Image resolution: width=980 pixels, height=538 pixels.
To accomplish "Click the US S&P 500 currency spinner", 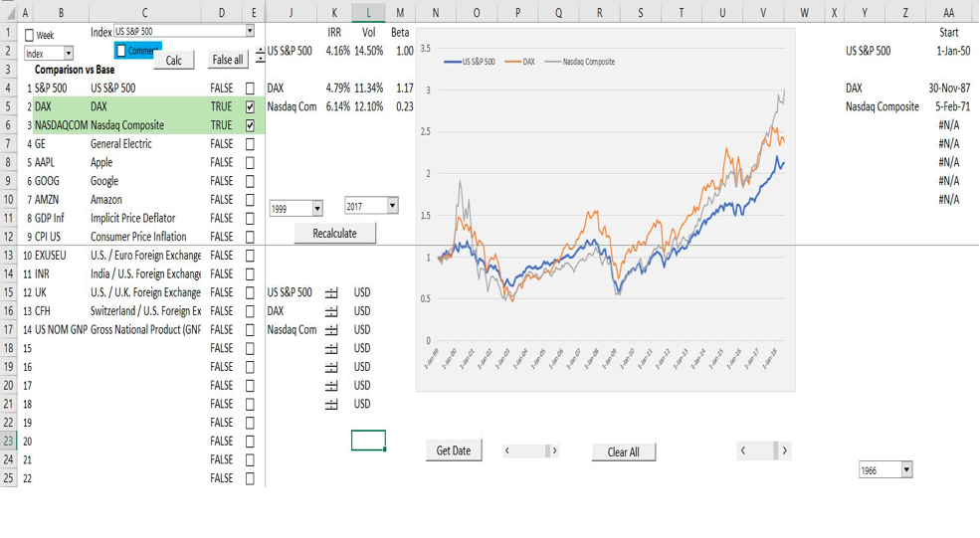I will (331, 293).
